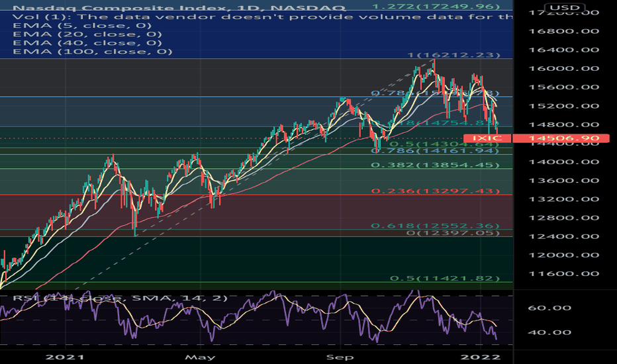617x364 pixels.
Task: Click the 0.5(14304.64) Fibonacci level label
Action: coord(445,144)
